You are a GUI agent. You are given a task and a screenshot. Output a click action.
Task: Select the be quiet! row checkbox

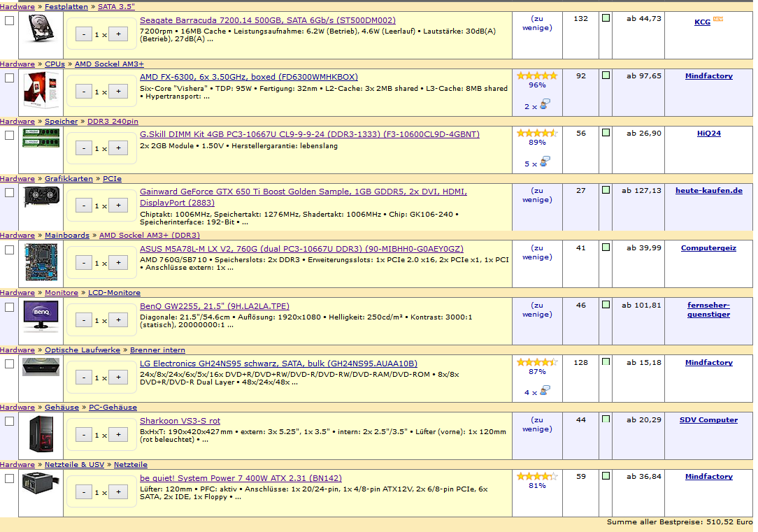click(9, 478)
